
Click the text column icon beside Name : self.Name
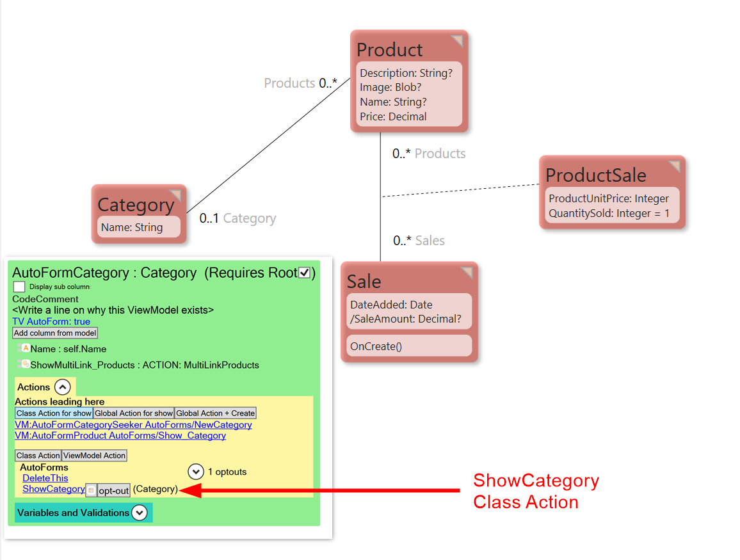tap(25, 349)
